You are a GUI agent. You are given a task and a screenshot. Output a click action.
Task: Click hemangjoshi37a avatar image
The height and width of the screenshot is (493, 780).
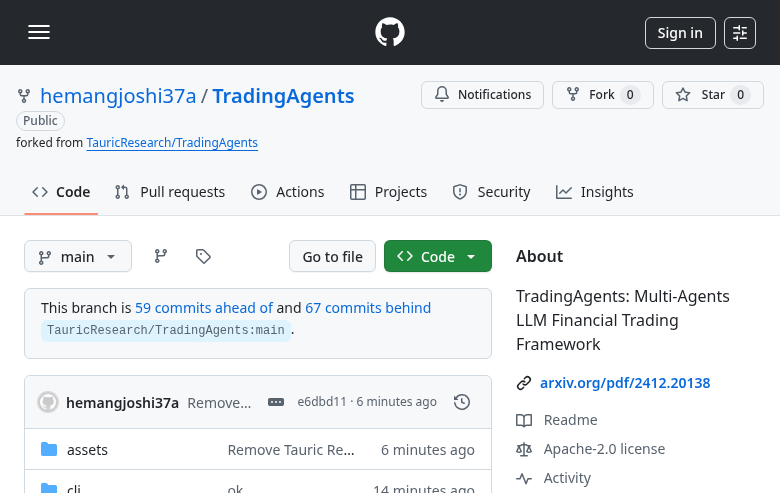pyautogui.click(x=48, y=402)
